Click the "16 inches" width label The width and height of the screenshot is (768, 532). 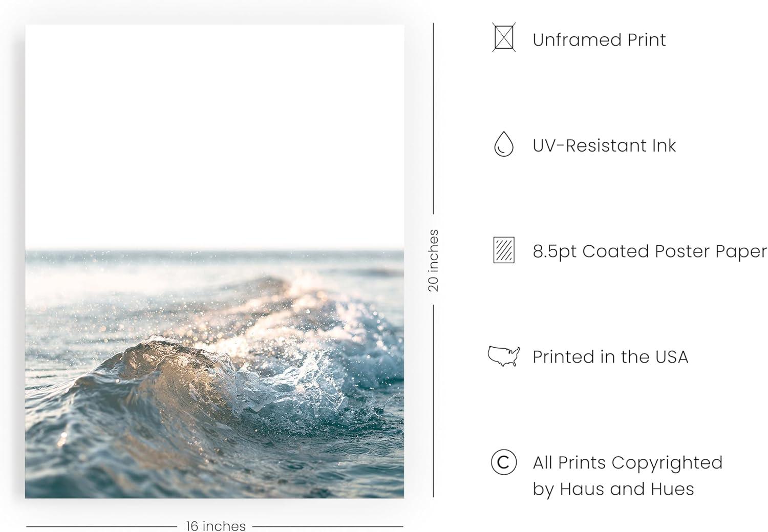[x=216, y=526]
